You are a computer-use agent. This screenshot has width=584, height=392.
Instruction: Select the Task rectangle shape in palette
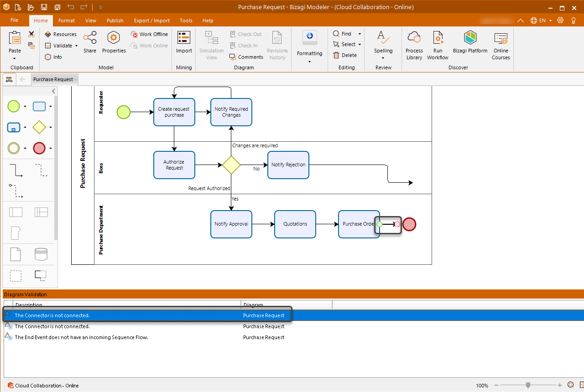(x=39, y=107)
